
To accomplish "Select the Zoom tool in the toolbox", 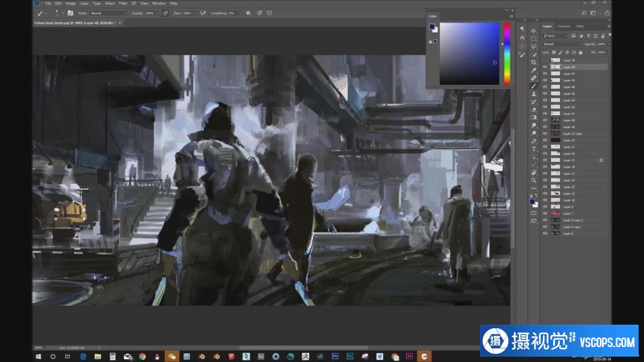I will [534, 180].
